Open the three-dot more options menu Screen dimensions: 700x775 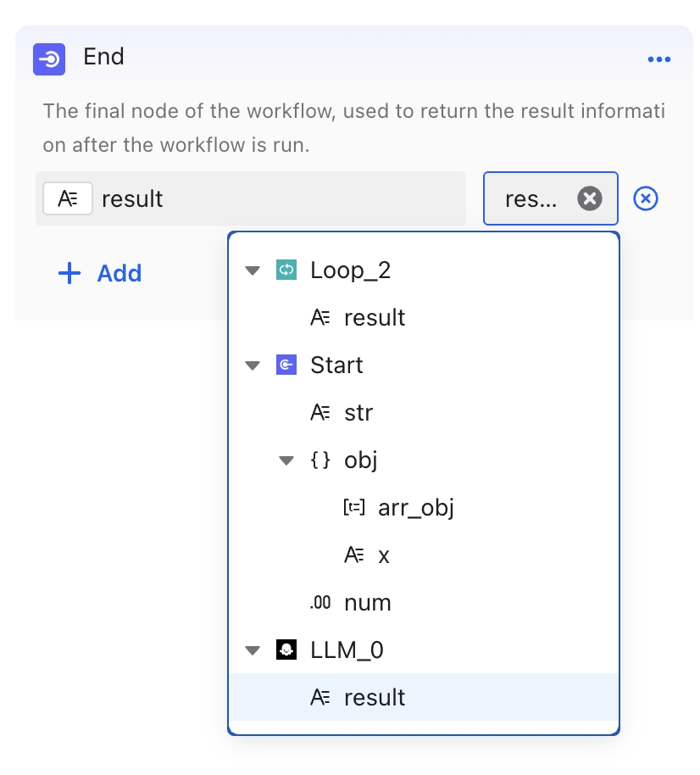tap(659, 59)
